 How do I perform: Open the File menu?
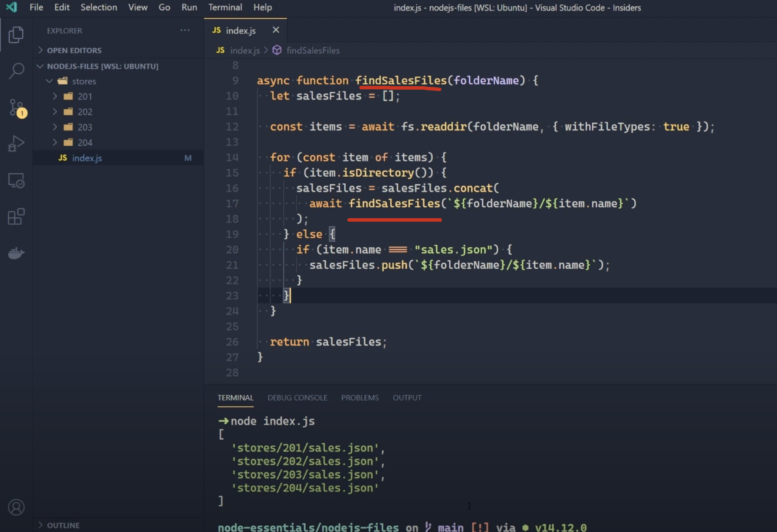[x=36, y=7]
